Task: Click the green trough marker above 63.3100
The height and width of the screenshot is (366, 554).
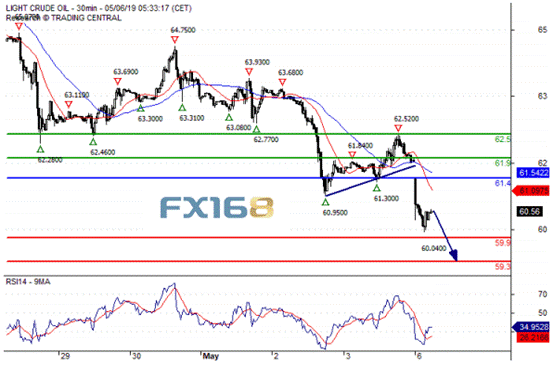Action: point(182,107)
